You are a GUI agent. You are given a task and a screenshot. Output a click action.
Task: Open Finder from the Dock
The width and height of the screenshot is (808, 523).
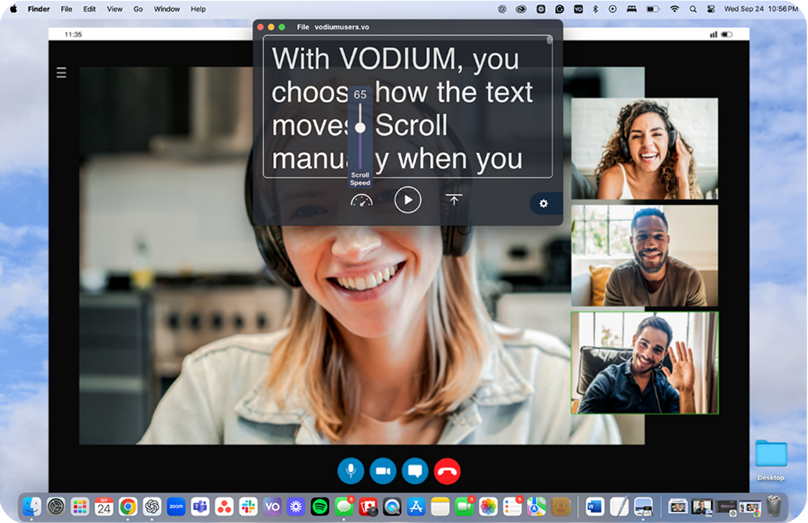[x=31, y=507]
